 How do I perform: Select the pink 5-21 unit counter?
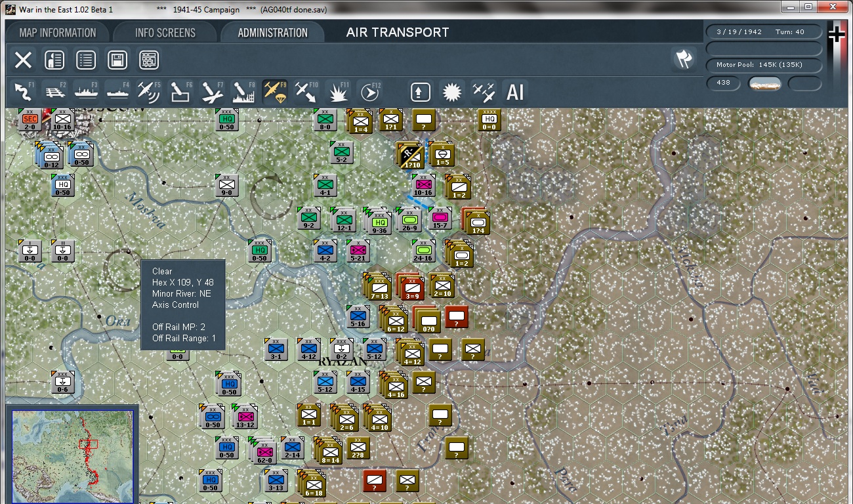coord(358,251)
